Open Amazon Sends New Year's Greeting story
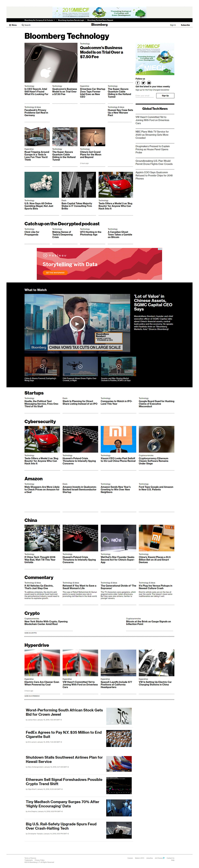 click(x=116, y=489)
